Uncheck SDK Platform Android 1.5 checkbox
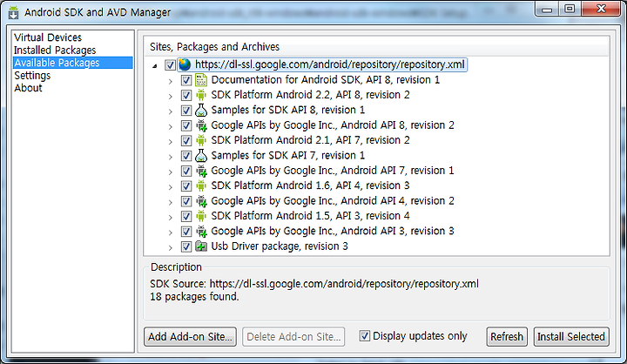Screen dimensions: 627x364 point(186,217)
